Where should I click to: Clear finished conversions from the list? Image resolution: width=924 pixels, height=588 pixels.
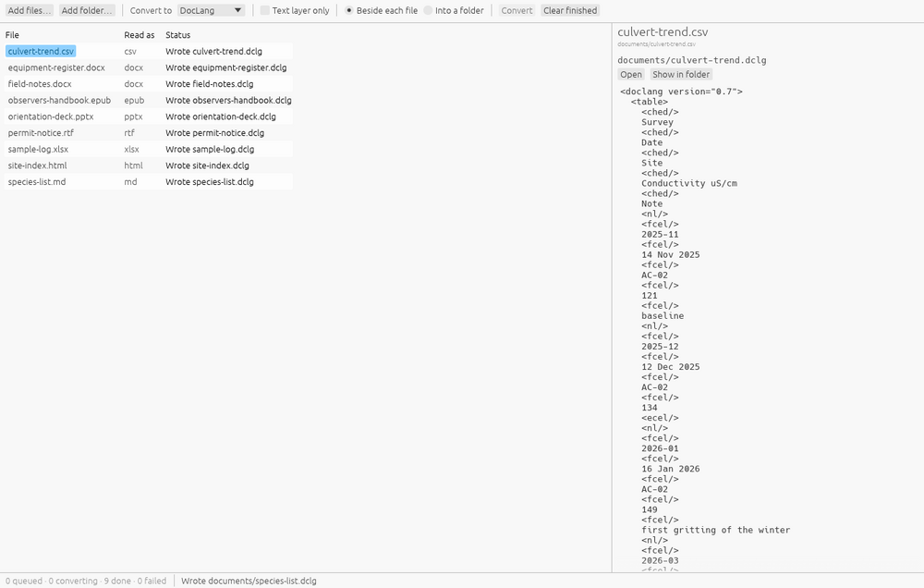[x=570, y=10]
